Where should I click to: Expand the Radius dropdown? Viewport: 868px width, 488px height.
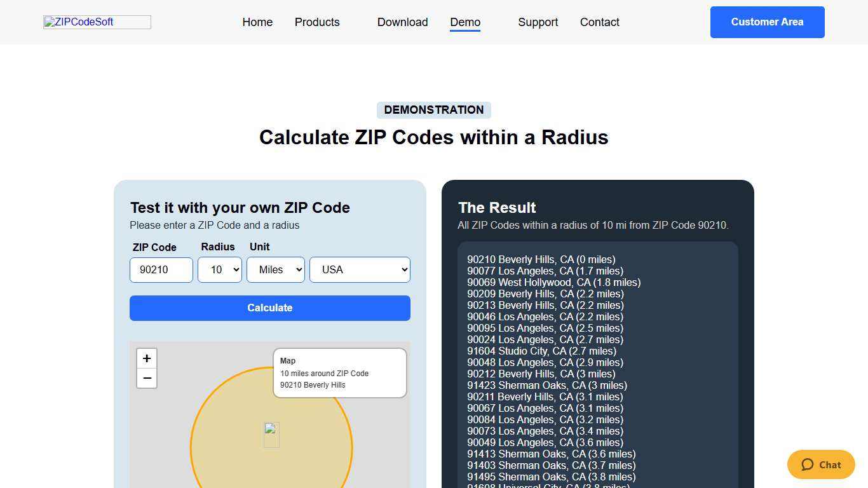[x=219, y=269]
